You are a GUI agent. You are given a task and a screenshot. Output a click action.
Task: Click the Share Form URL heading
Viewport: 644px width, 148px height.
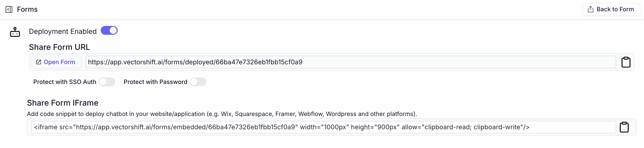pos(59,47)
